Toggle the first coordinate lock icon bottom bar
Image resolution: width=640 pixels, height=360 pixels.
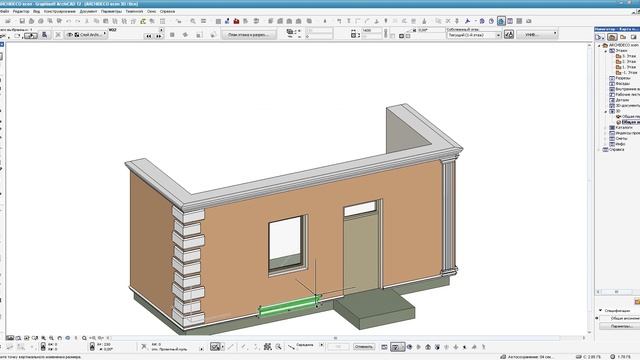43,347
